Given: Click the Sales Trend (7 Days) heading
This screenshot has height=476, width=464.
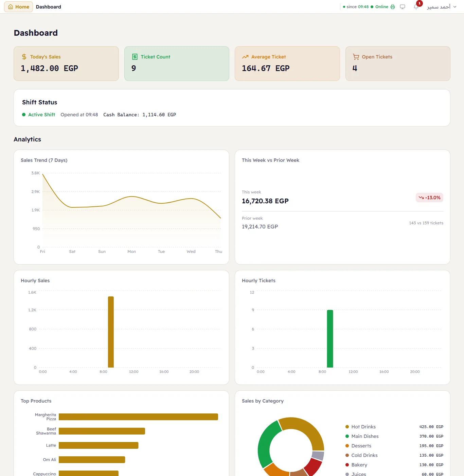Looking at the screenshot, I should pyautogui.click(x=44, y=160).
